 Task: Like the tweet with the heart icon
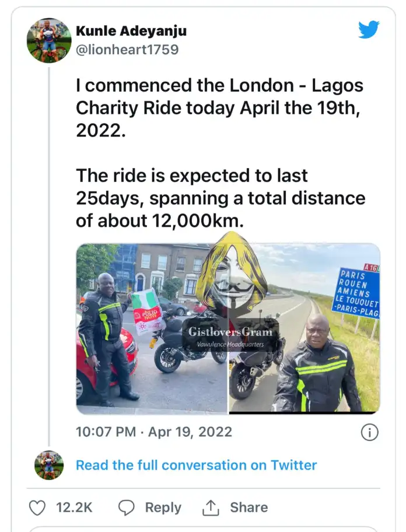37,508
